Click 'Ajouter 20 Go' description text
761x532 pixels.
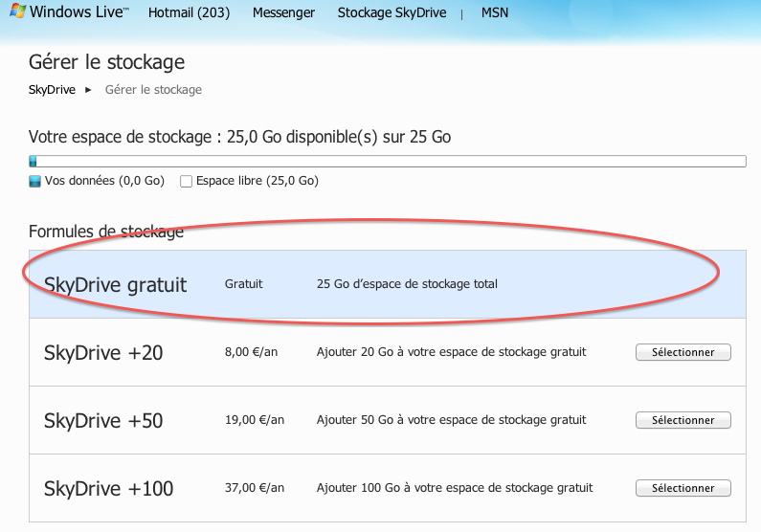coord(452,352)
